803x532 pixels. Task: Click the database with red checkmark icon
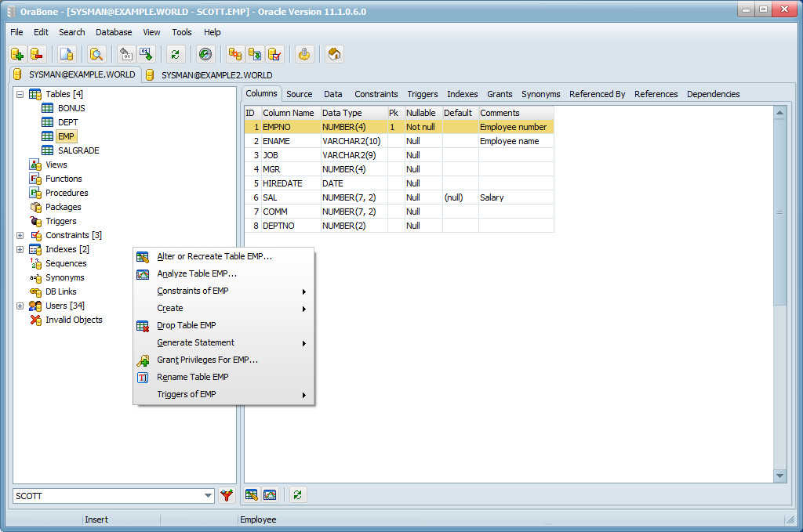[x=274, y=54]
